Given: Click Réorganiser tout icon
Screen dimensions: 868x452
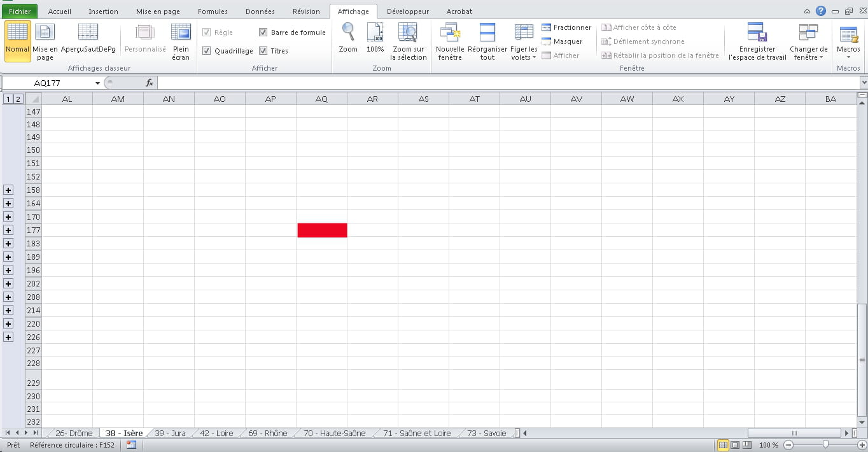Looking at the screenshot, I should (487, 33).
